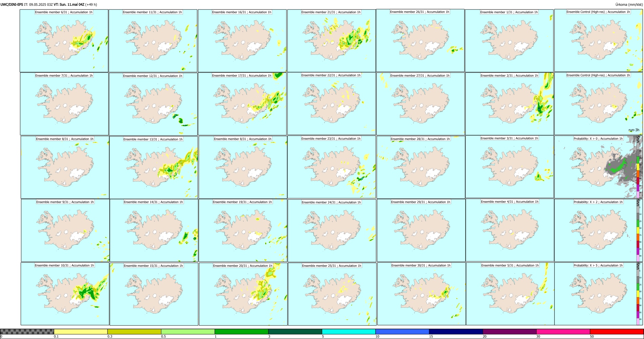Click the navy 15 legend swatch

pyautogui.click(x=456, y=332)
